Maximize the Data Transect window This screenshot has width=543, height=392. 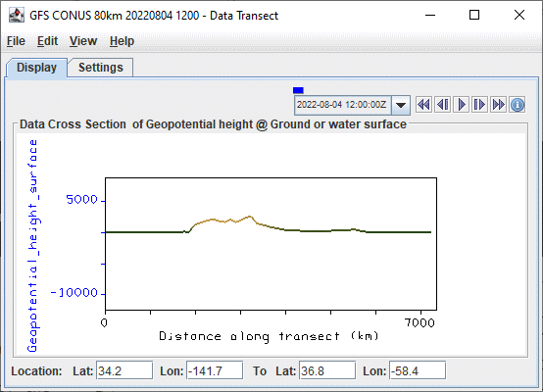click(x=474, y=16)
